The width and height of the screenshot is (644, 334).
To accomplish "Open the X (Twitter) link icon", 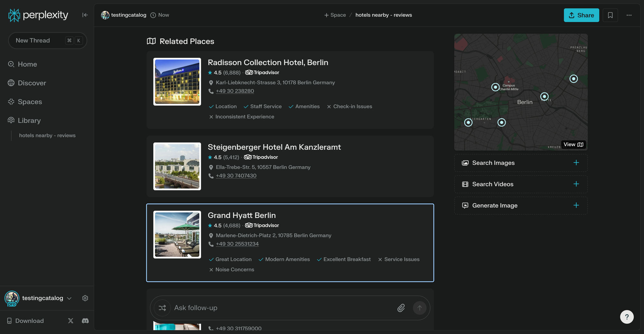I will click(x=71, y=321).
